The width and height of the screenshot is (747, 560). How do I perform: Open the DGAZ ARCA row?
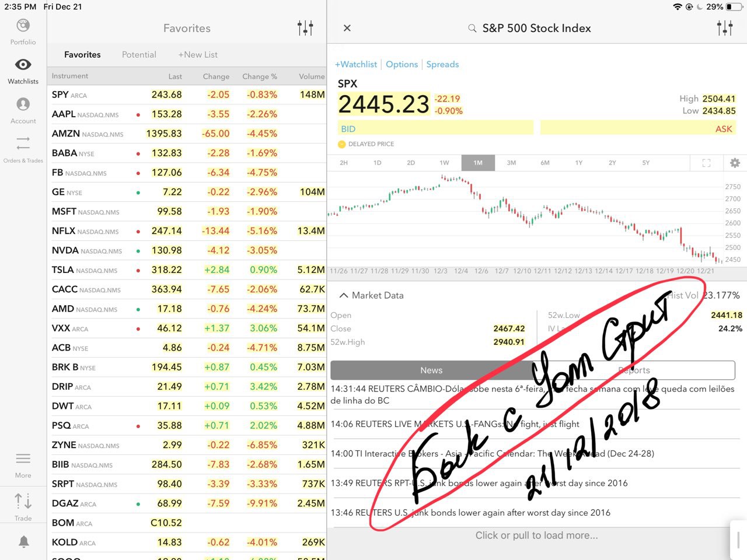[187, 503]
